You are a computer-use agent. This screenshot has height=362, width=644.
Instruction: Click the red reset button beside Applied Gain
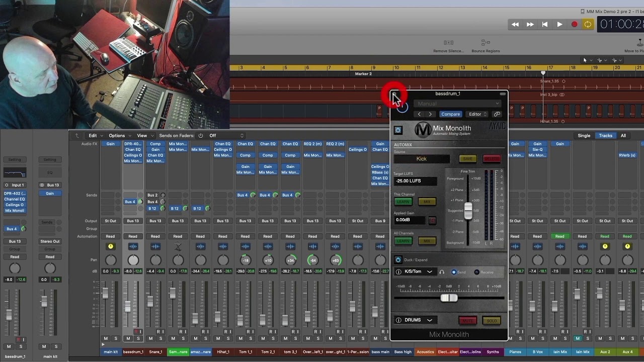(432, 220)
